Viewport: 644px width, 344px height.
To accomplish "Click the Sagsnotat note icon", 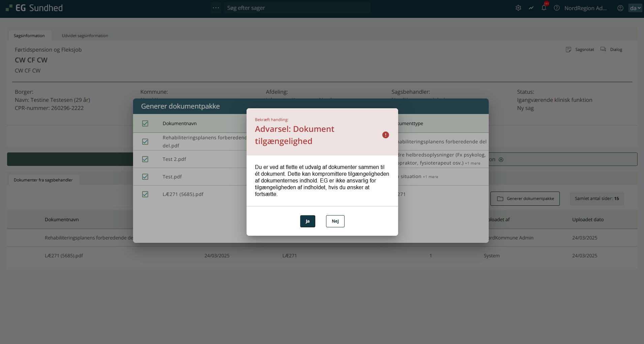I will pyautogui.click(x=569, y=50).
